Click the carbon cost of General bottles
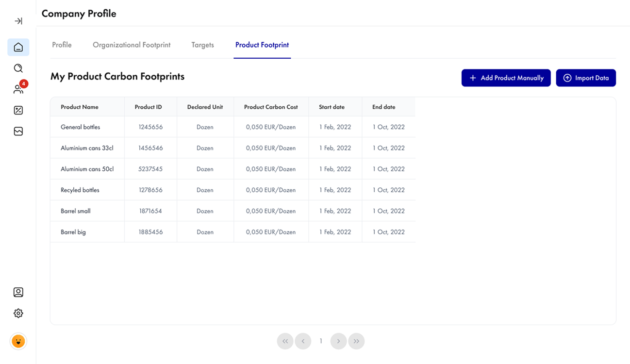Image resolution: width=630 pixels, height=364 pixels. click(271, 127)
